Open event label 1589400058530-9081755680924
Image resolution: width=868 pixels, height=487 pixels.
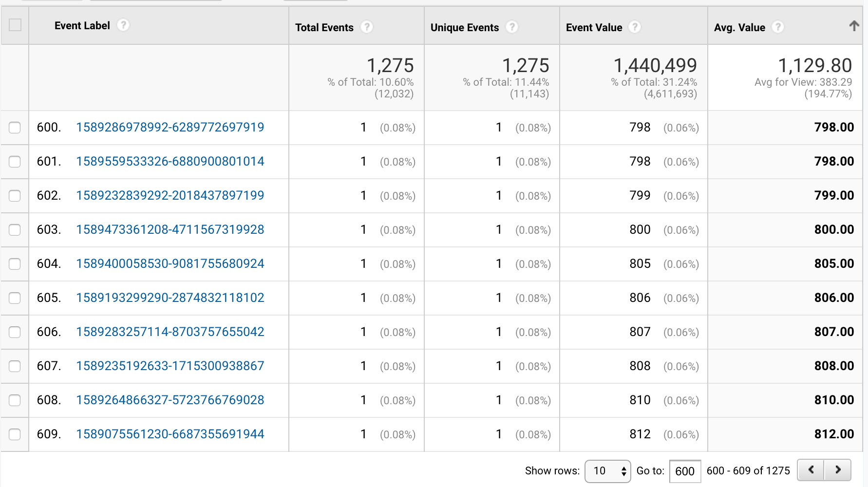point(170,263)
